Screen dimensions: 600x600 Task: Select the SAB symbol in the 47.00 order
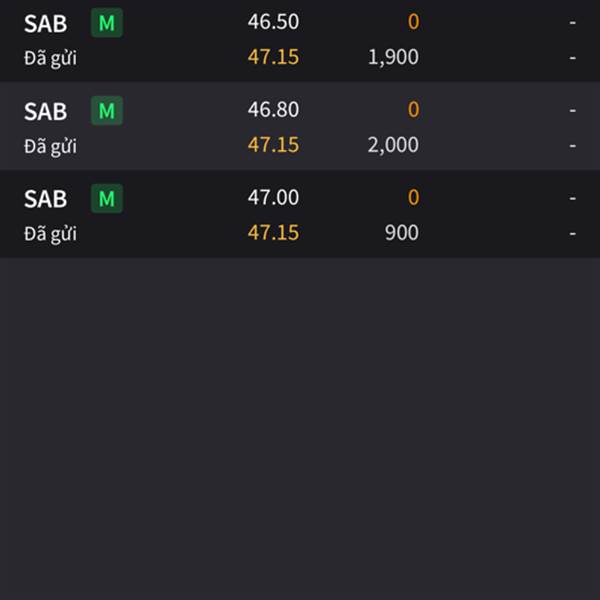pyautogui.click(x=46, y=199)
